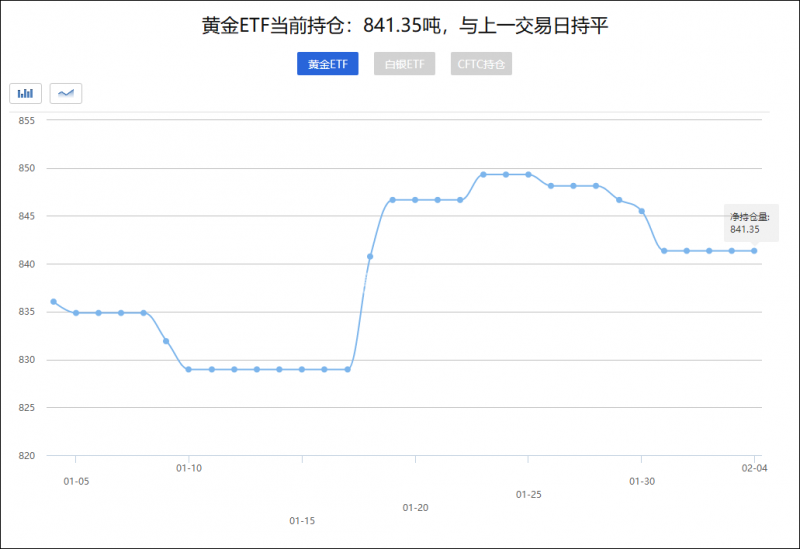Click the 840 y-axis label
Screen dimensions: 800x549
[27, 264]
